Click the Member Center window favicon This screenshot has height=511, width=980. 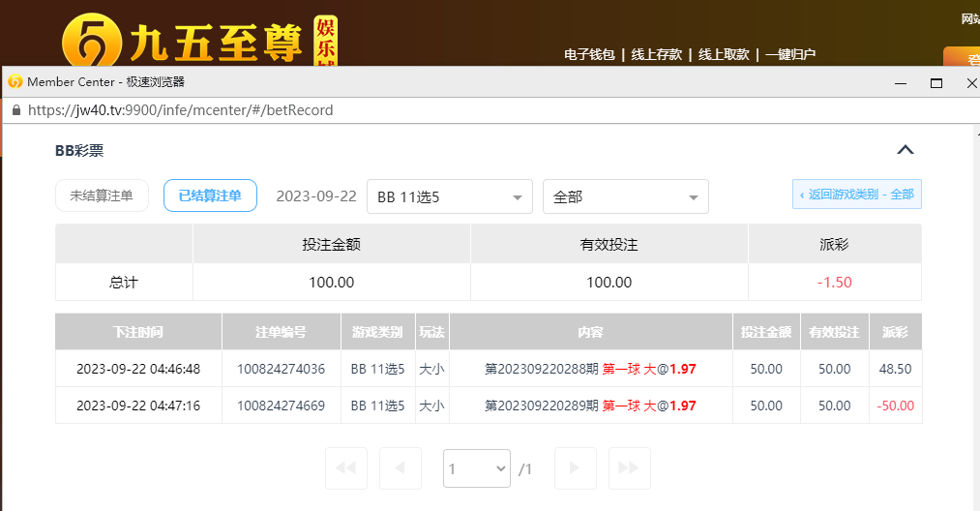pos(15,82)
